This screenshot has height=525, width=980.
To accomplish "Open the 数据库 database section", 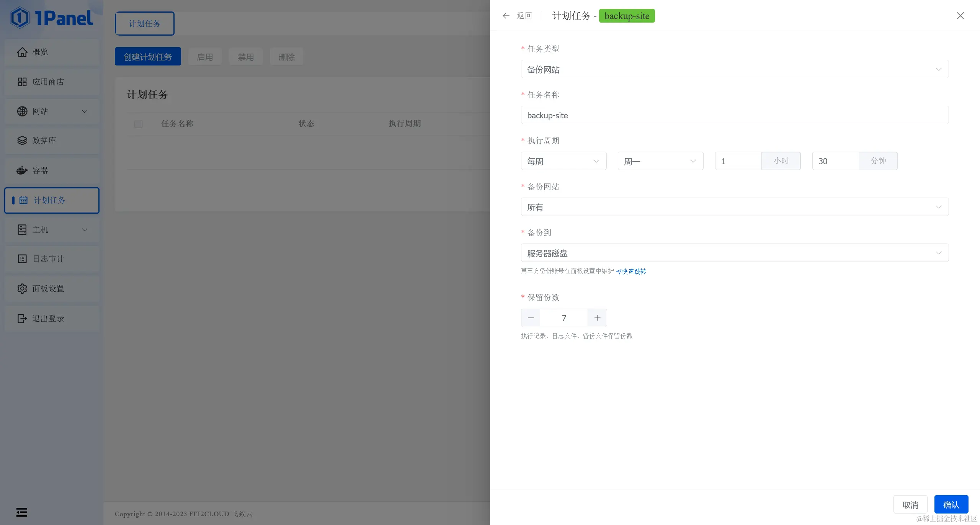I will click(x=44, y=141).
